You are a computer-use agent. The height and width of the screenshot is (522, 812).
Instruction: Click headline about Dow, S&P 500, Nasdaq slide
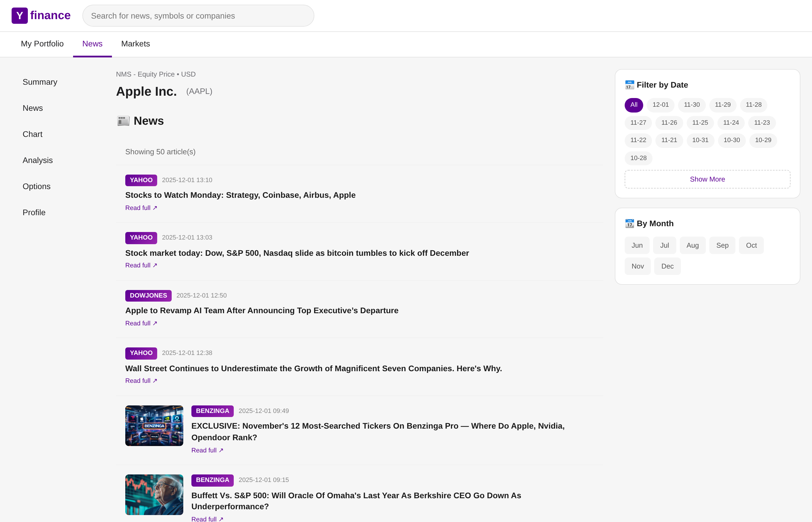(x=297, y=253)
